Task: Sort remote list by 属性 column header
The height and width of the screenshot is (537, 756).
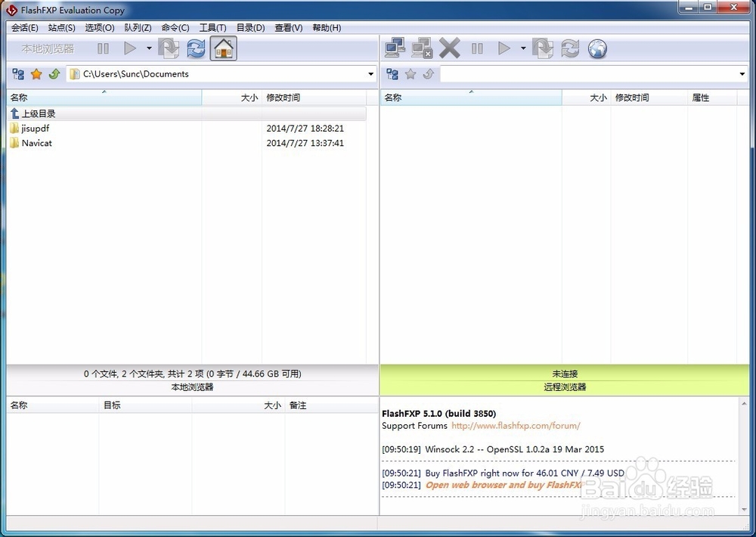Action: [713, 98]
